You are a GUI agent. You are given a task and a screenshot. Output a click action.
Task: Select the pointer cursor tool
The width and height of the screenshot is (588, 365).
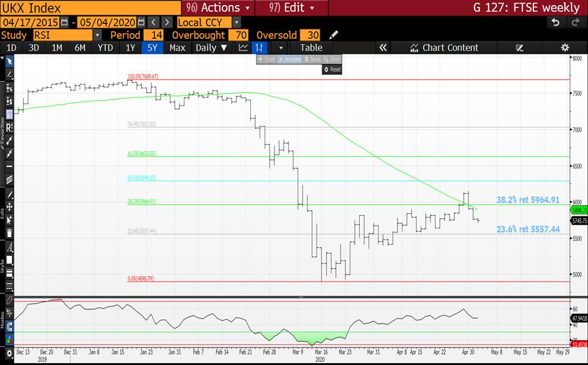point(9,61)
